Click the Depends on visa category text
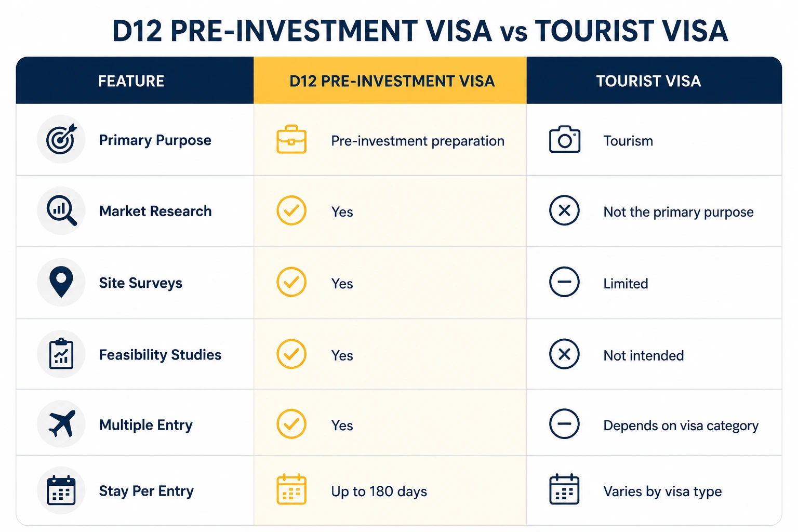Viewport: 798px width, 532px height. (x=681, y=426)
